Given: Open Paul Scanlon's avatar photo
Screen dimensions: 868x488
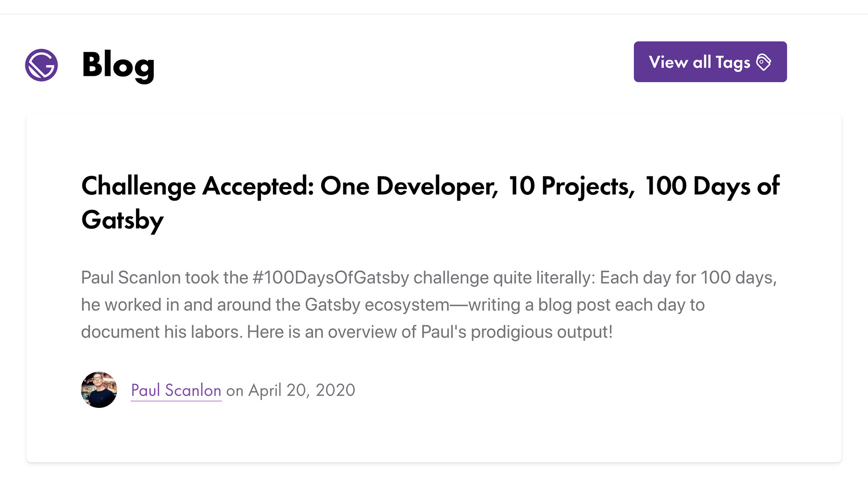Looking at the screenshot, I should coord(99,390).
